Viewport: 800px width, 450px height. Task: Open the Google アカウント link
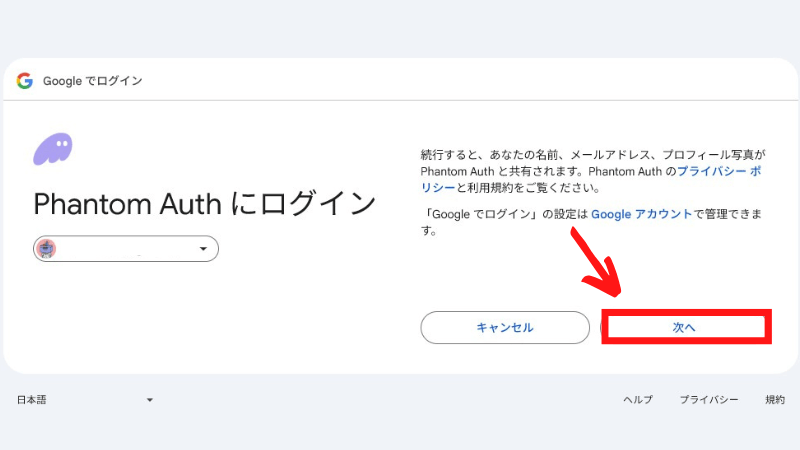[641, 214]
